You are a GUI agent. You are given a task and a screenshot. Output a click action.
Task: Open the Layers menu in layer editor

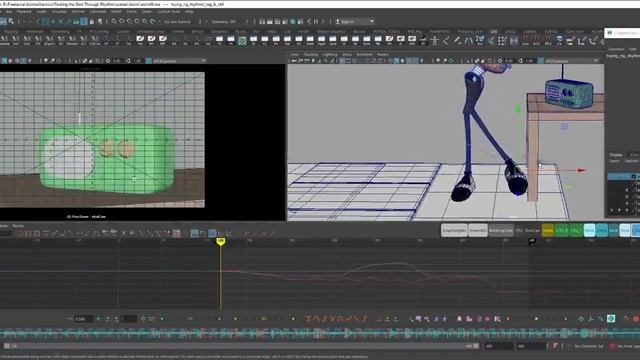[x=614, y=161]
